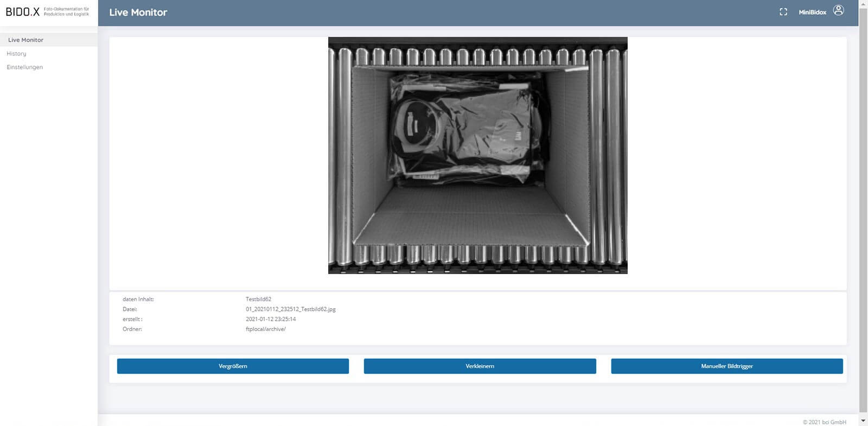Open the user account profile icon
Image resolution: width=868 pixels, height=426 pixels.
click(838, 10)
